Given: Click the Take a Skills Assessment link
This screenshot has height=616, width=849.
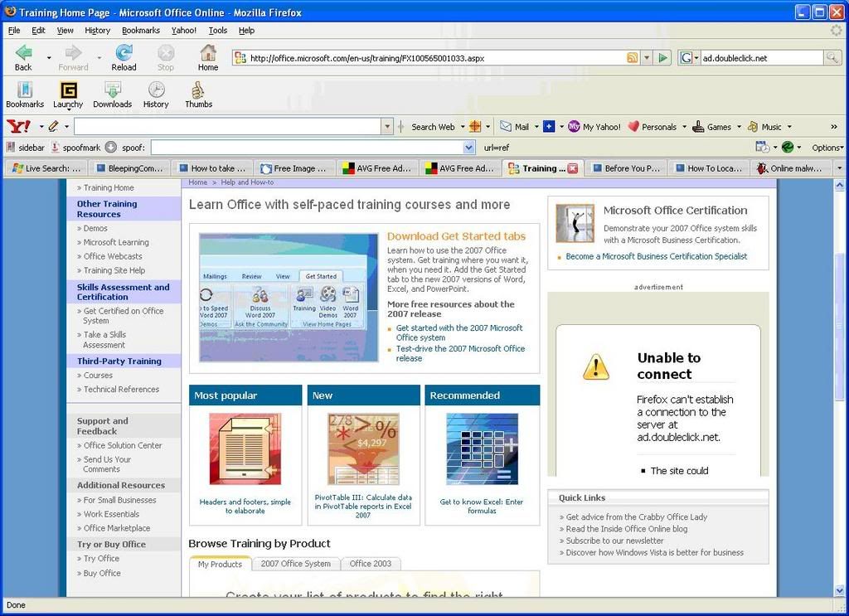Looking at the screenshot, I should click(104, 339).
